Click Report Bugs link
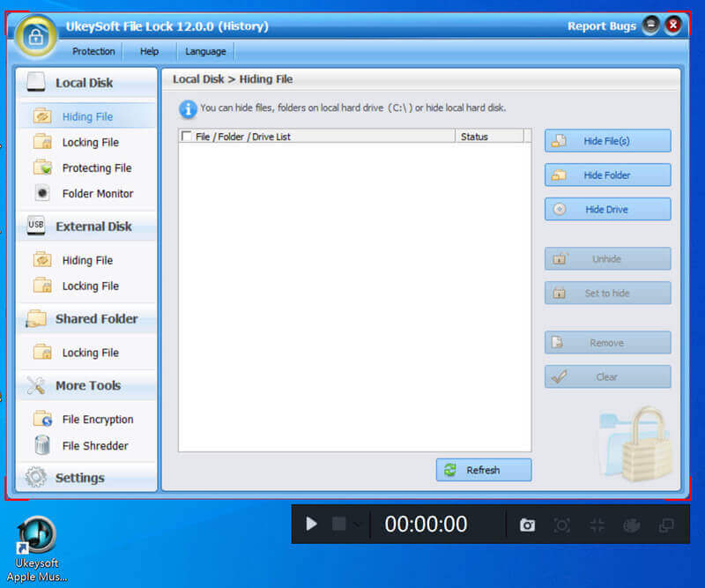This screenshot has width=705, height=588. click(602, 26)
